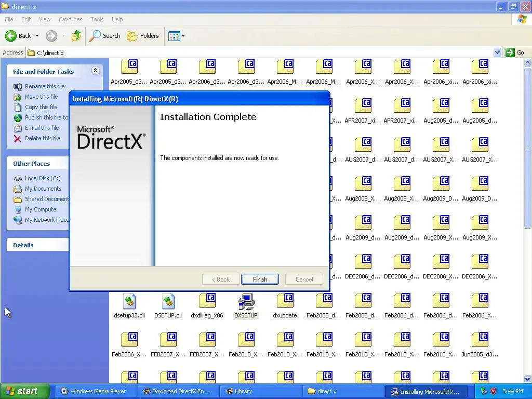Viewport: 532px width, 399px height.
Task: Select the first APR2007_xi... cabinet file
Action: (x=363, y=105)
